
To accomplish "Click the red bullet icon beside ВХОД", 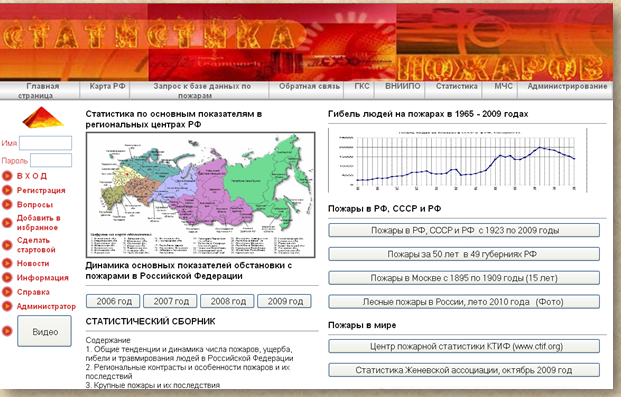I will [x=7, y=176].
